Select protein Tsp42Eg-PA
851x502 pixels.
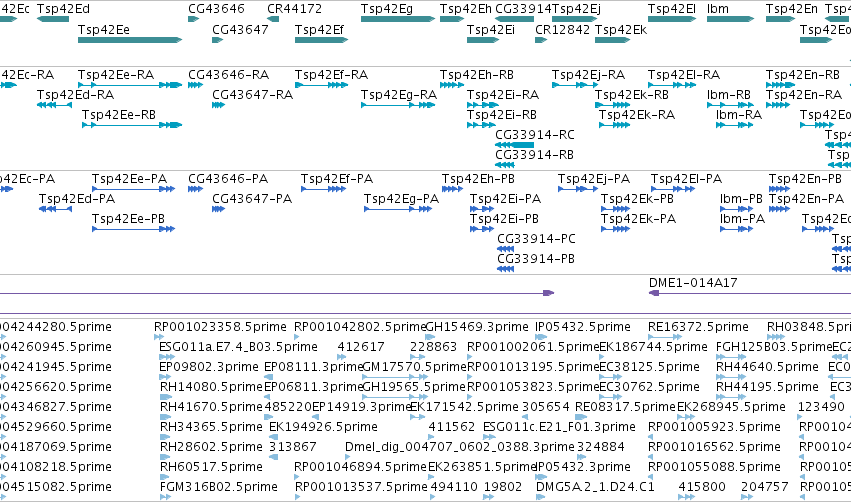click(401, 199)
